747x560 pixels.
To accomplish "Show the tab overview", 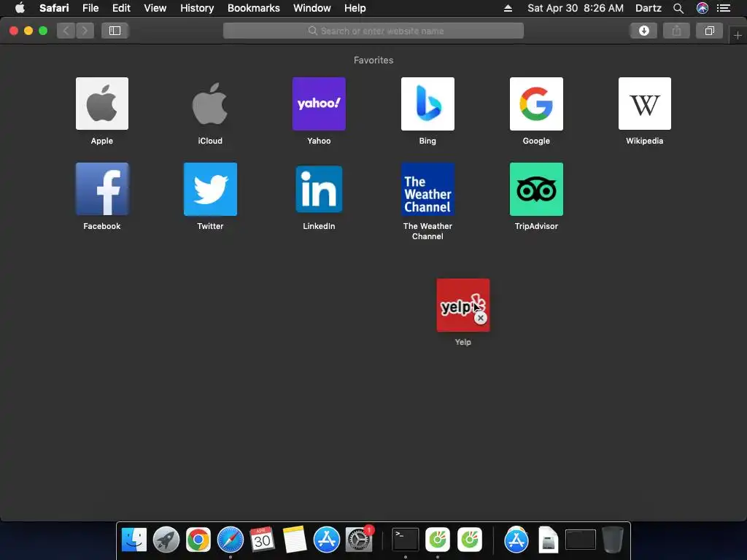I will [x=709, y=31].
